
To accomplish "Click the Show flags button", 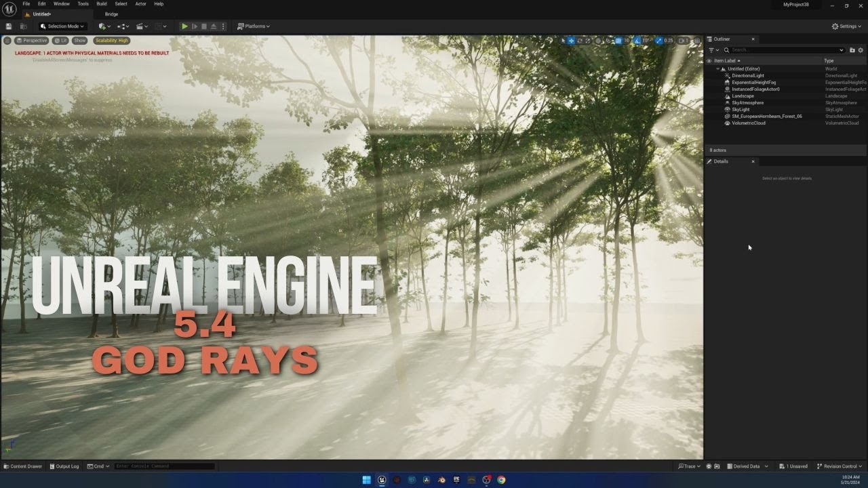I will coord(80,41).
